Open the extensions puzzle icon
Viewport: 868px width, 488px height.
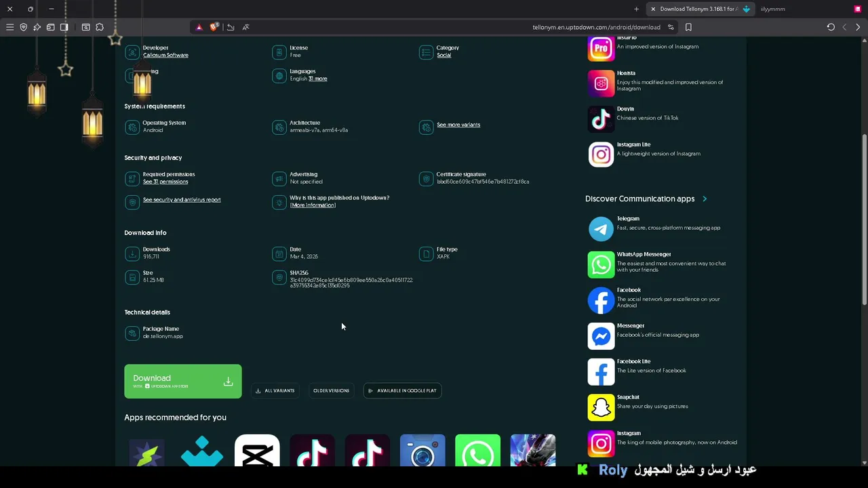[x=100, y=27]
